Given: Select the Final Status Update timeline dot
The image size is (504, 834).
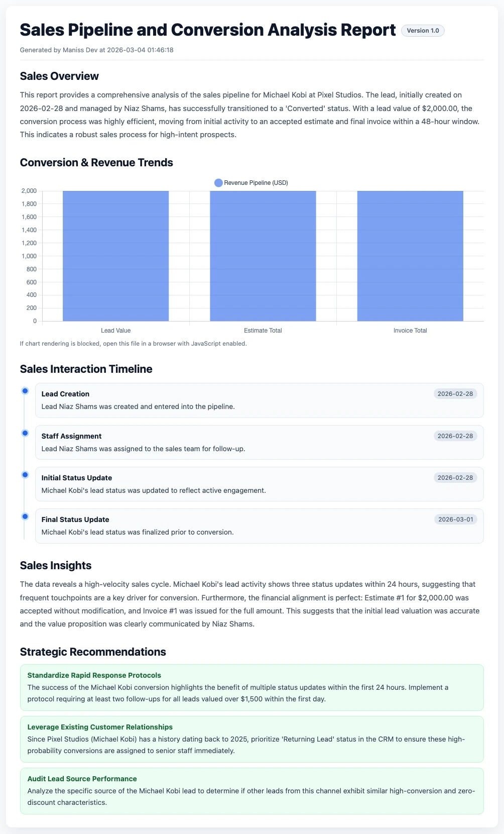Looking at the screenshot, I should (25, 516).
